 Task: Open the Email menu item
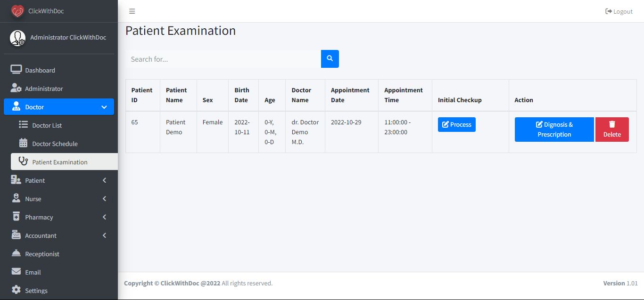pyautogui.click(x=59, y=272)
